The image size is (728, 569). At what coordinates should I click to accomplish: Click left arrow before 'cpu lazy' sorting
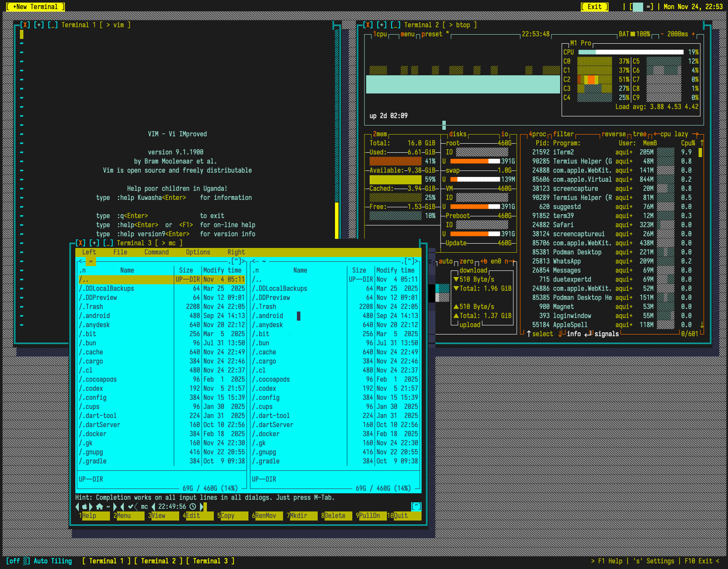pos(657,134)
